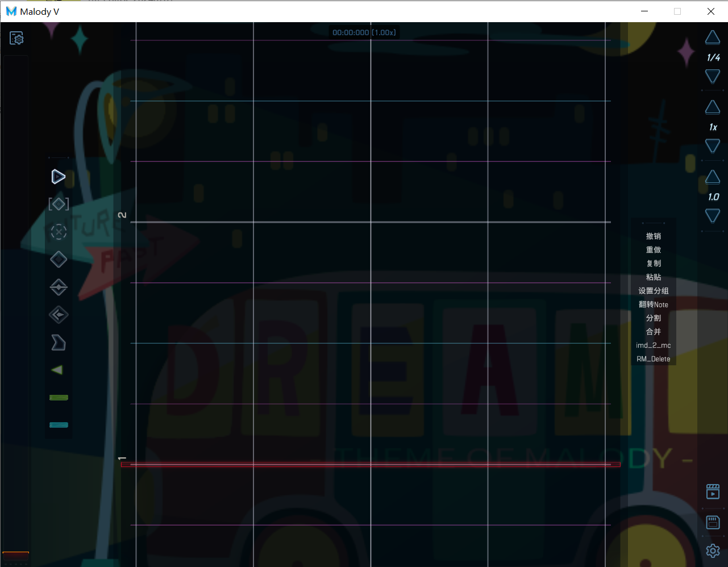Open editor settings gear at bottom-right
Screen dimensions: 728x567
coord(713,551)
